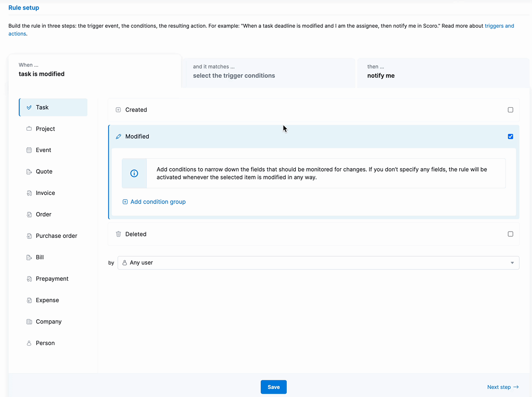Click the pencil icon beside Modified

click(119, 136)
